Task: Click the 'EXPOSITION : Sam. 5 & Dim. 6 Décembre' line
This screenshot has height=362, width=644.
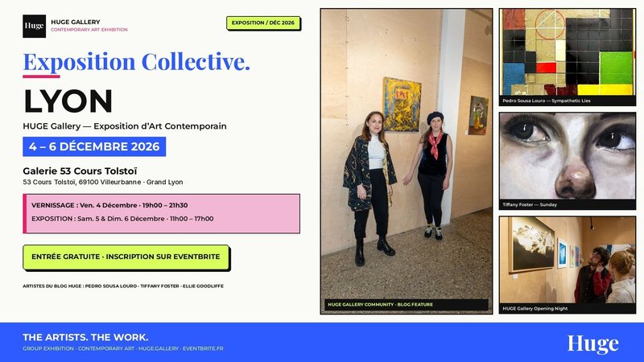Action: 122,219
